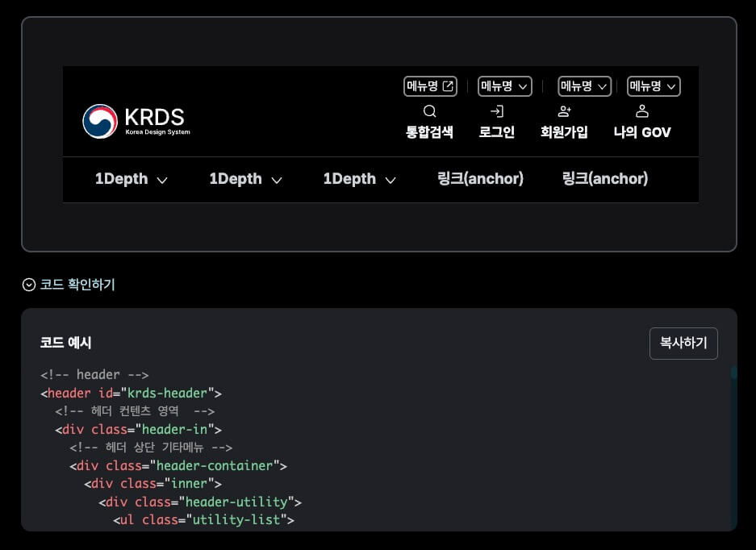Screen dimensions: 756x550
Task: Click the div class="inner" code line
Action: click(x=152, y=484)
